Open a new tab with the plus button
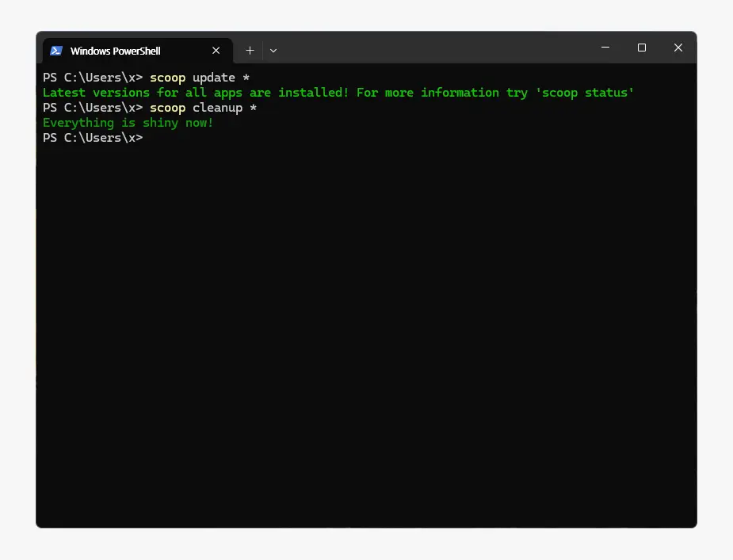 tap(250, 51)
